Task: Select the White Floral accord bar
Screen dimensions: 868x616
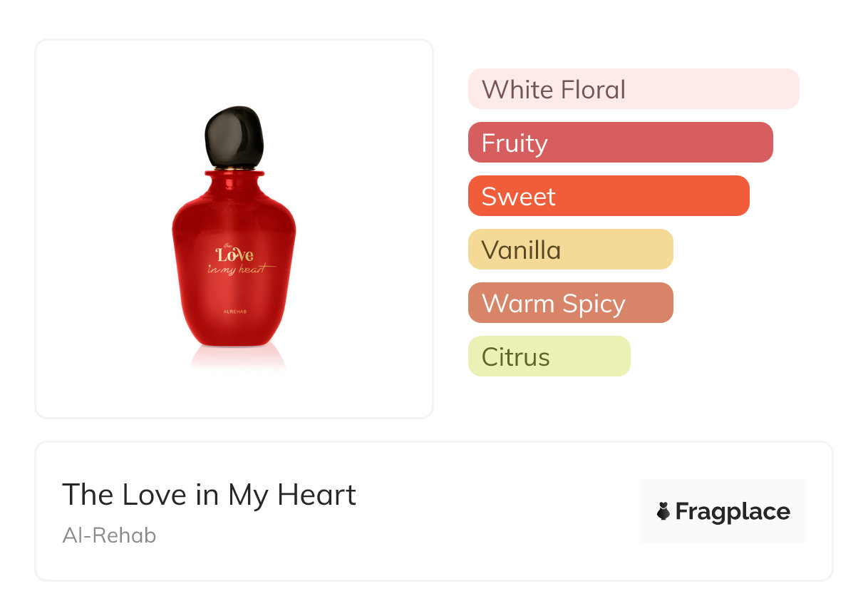Action: (633, 89)
